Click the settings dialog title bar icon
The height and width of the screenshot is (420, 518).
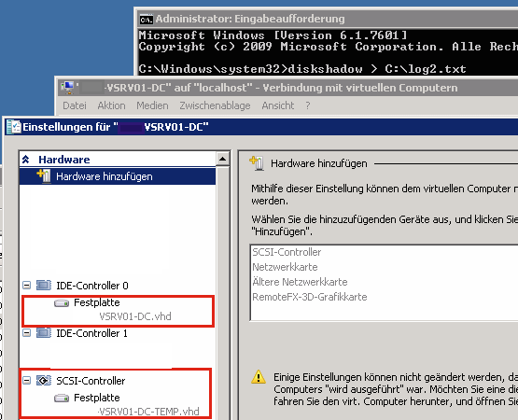[x=14, y=127]
